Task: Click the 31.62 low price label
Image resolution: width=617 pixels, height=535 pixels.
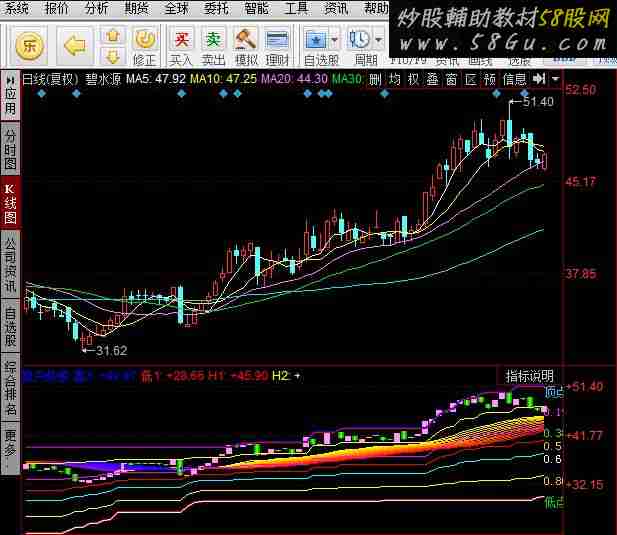Action: point(111,351)
